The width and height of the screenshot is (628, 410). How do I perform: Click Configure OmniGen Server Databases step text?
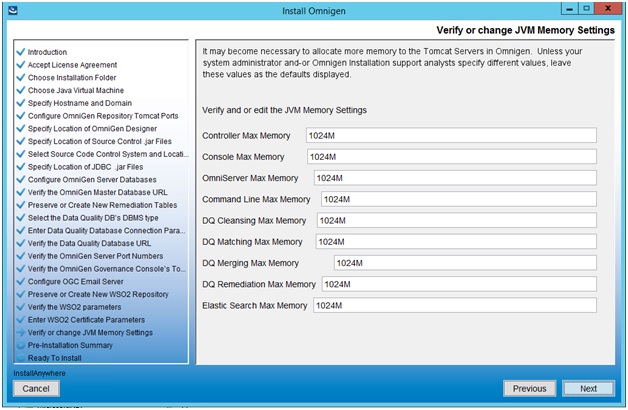click(x=92, y=180)
